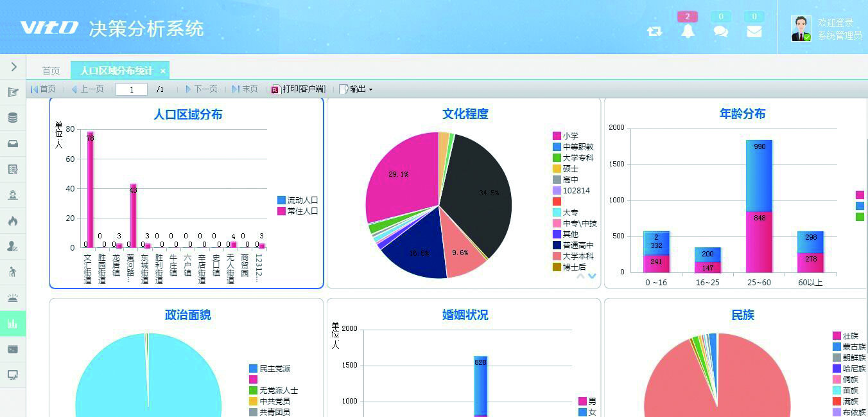Open the notes list sidebar icon
The width and height of the screenshot is (868, 417).
[13, 169]
